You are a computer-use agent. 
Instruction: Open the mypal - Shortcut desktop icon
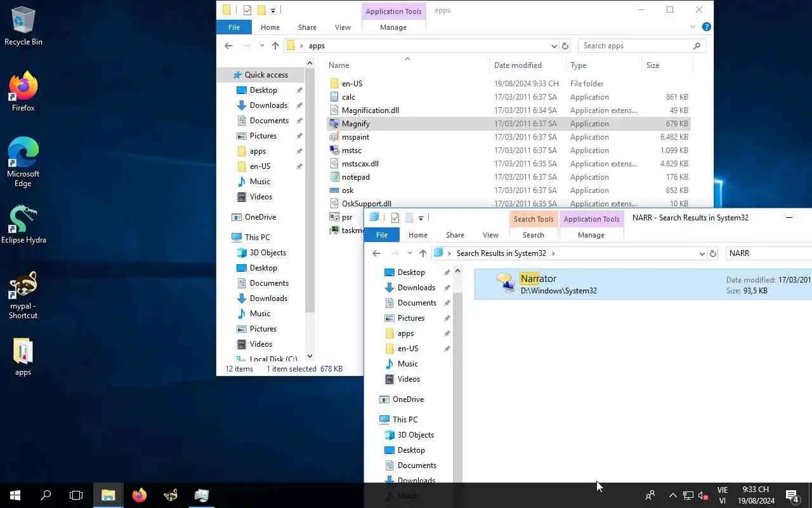(x=23, y=296)
